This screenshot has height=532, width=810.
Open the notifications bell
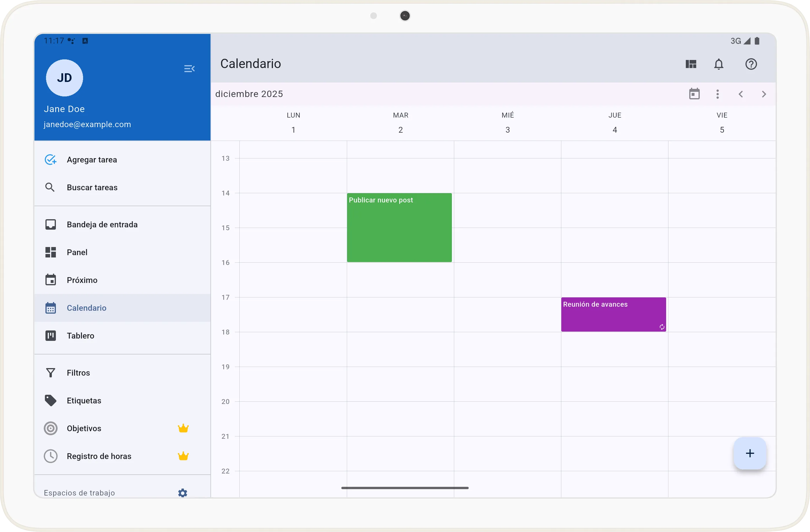(x=719, y=64)
